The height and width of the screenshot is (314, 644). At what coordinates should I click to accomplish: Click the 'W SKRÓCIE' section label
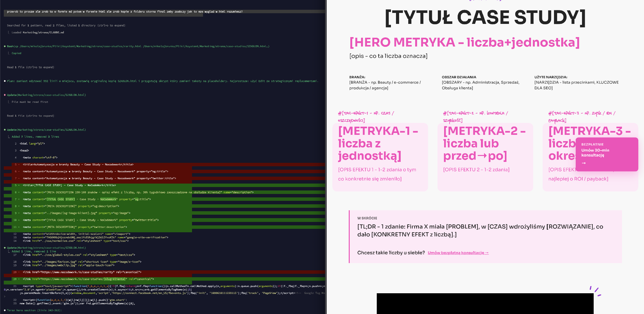pos(367,218)
